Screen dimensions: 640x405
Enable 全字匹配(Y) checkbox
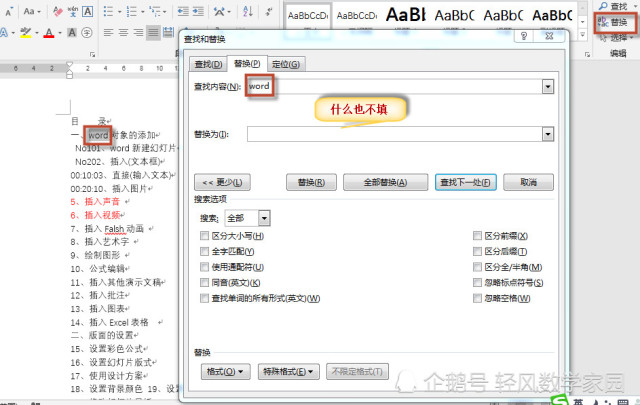[x=204, y=251]
